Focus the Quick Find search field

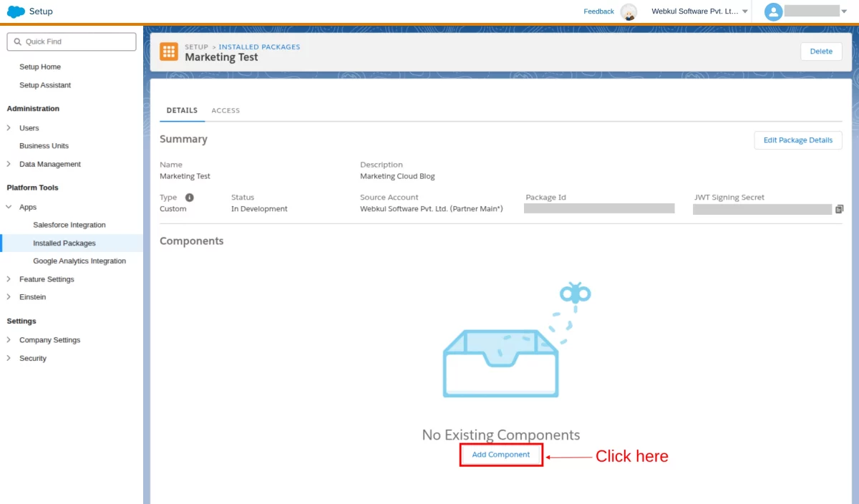click(72, 42)
